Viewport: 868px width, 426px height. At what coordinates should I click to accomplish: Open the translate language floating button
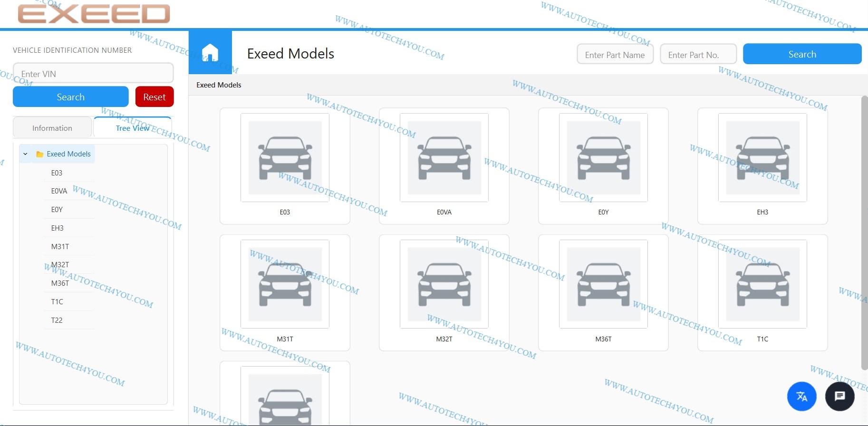click(x=801, y=396)
